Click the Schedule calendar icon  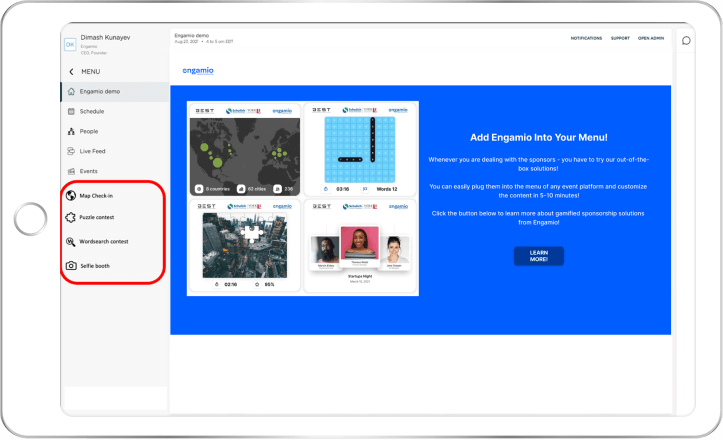click(71, 111)
